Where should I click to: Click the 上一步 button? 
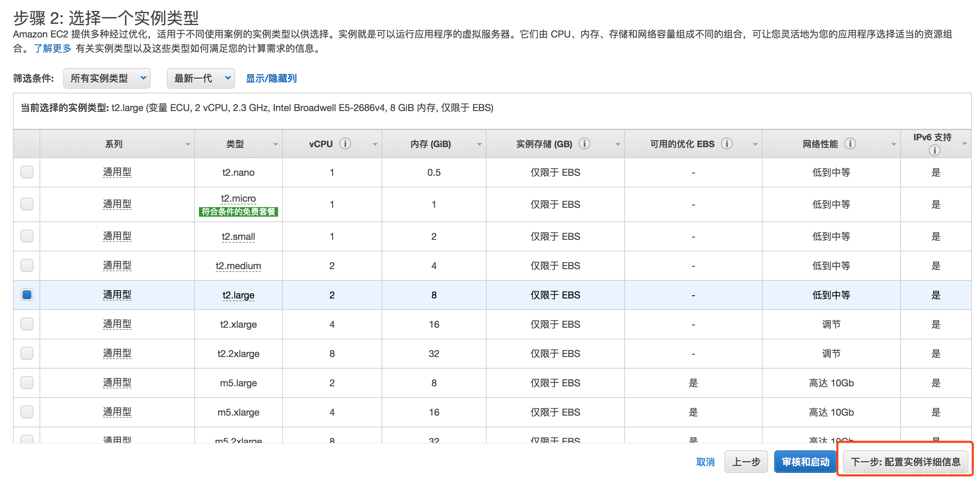click(x=746, y=462)
